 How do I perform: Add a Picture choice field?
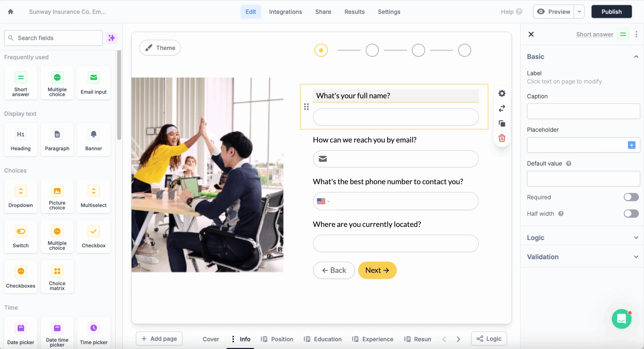click(x=57, y=197)
